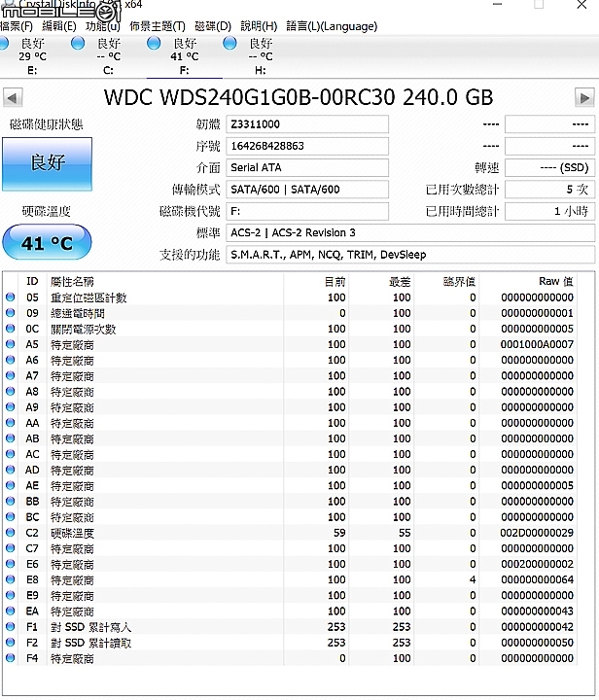Viewport: 599px width, 700px height.
Task: Click the 目前 column header
Action: pos(316,281)
